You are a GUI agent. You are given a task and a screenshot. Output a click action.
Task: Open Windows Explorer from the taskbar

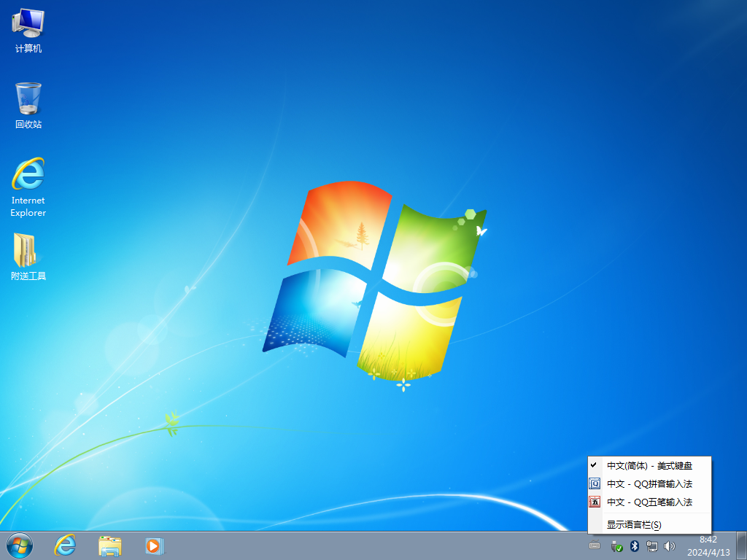click(x=109, y=546)
